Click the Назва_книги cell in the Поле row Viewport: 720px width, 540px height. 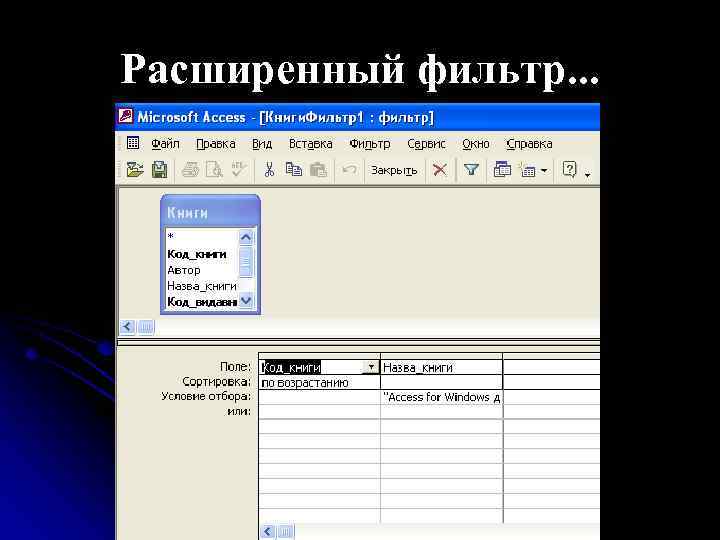(x=441, y=367)
